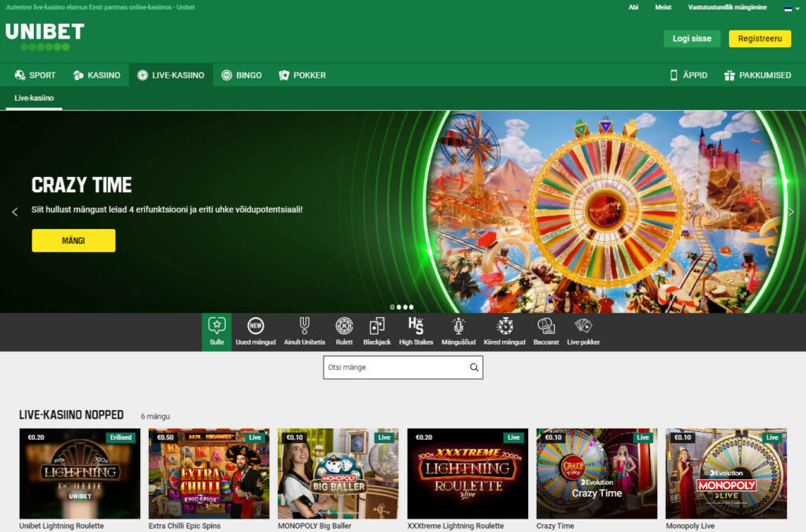
Task: Select the High Stakes HS icon
Action: pyautogui.click(x=416, y=326)
